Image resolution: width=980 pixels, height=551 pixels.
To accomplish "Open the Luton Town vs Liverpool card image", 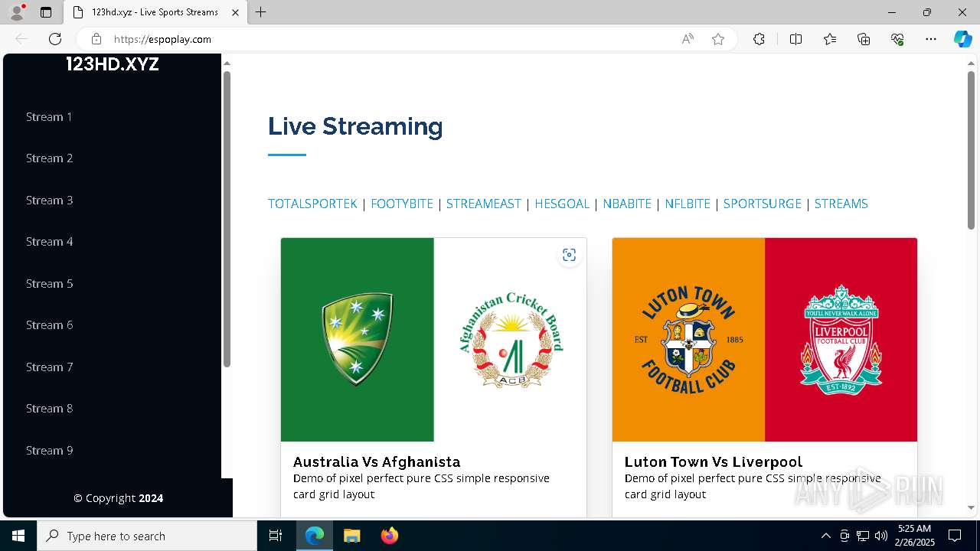I will tap(765, 340).
